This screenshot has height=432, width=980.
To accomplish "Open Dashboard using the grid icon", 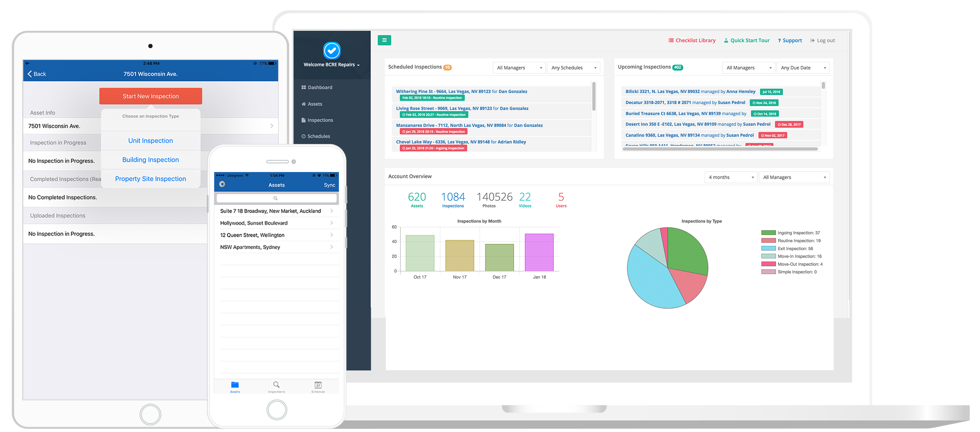I will pos(303,87).
